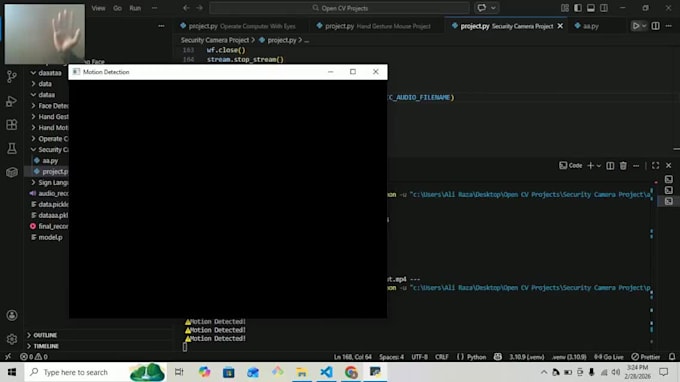Open the Run menu
680x382 pixels.
(135, 8)
